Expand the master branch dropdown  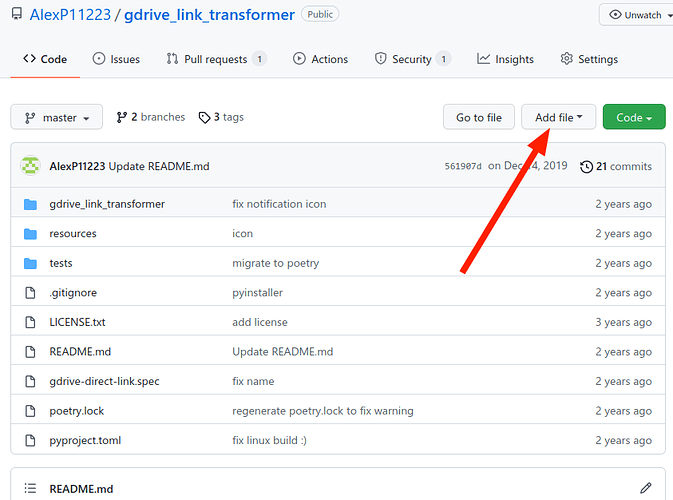point(57,117)
